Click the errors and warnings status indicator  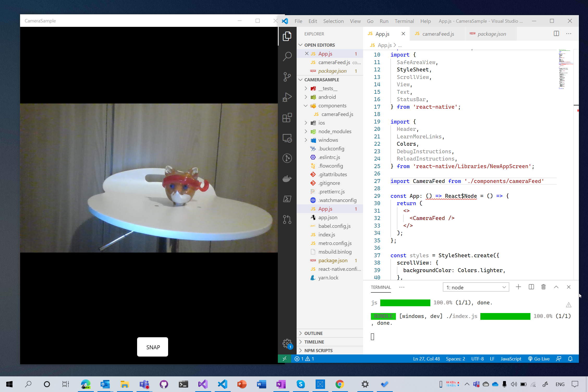(x=304, y=359)
